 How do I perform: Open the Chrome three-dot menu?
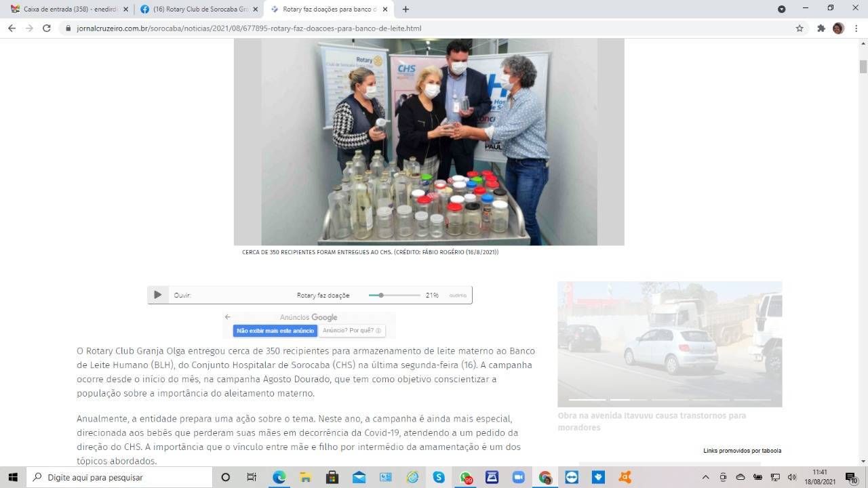pos(855,28)
